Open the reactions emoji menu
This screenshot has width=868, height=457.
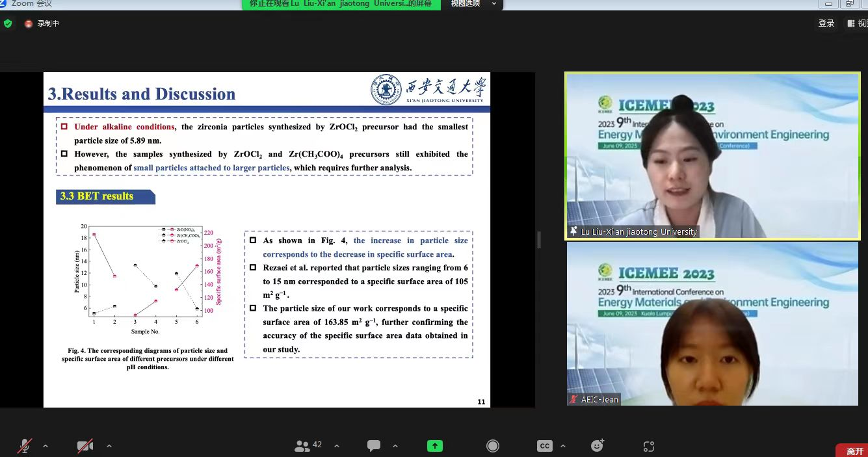click(x=597, y=446)
